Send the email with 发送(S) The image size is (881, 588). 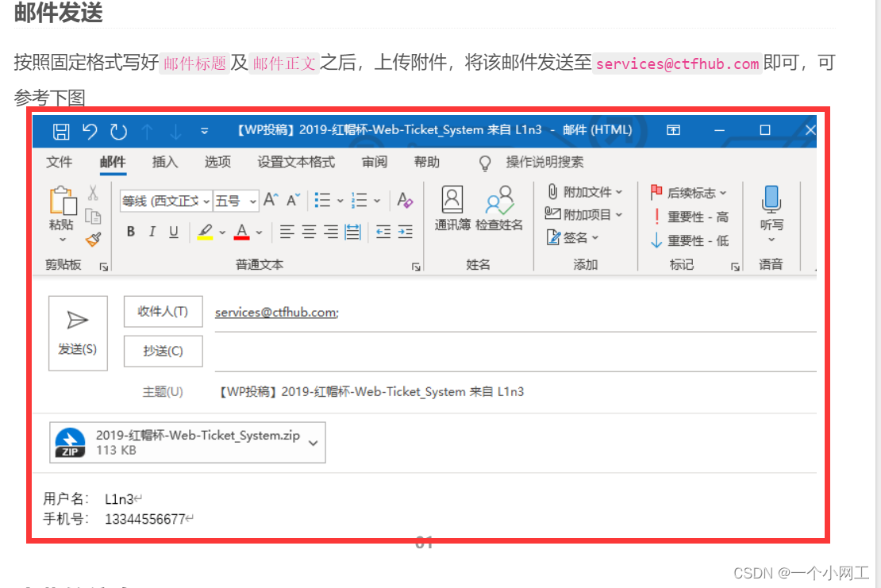coord(78,333)
